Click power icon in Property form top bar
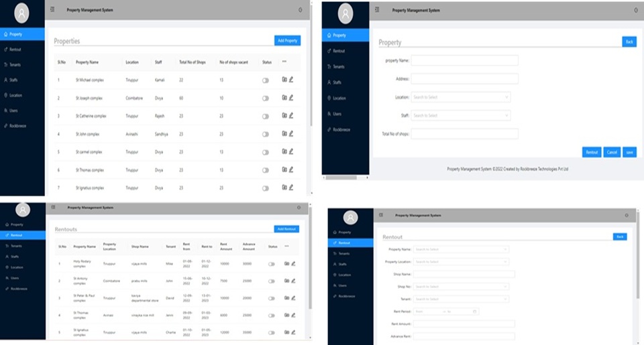Screen dimensions: 644x345 tap(635, 10)
